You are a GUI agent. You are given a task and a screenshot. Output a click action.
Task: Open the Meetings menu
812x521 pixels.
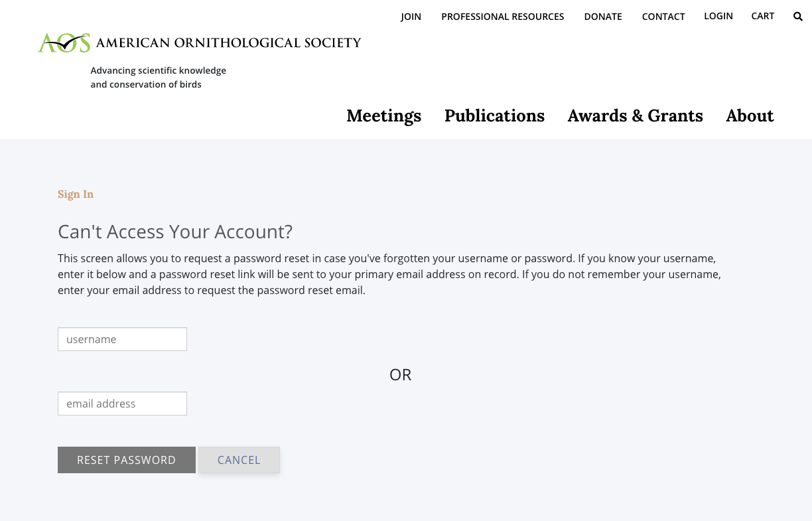(x=383, y=115)
